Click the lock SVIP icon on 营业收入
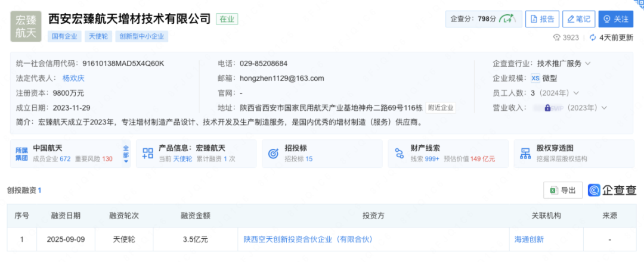This screenshot has width=644, height=262. coord(547,108)
